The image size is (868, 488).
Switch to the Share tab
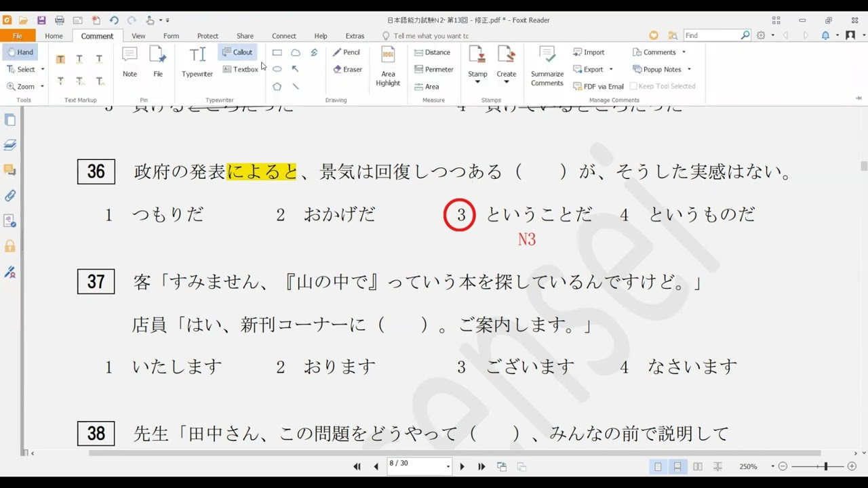point(245,36)
